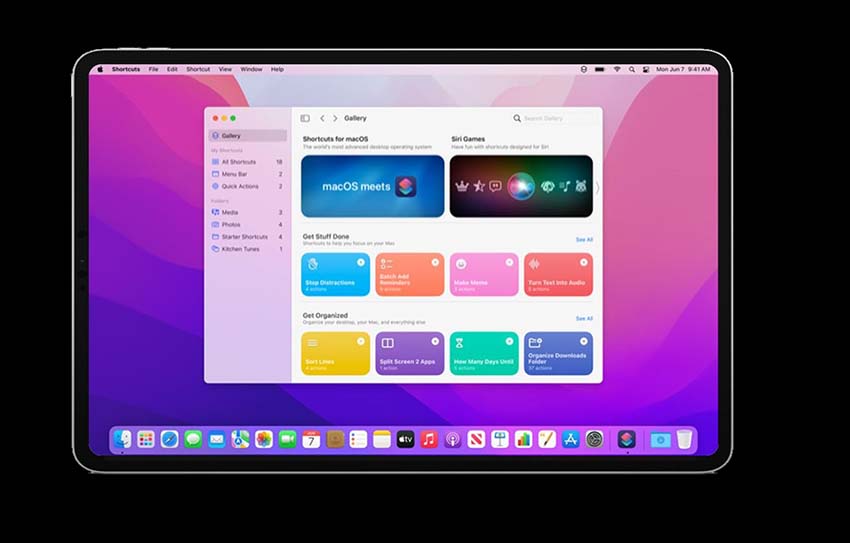Open the Shortcuts app menu

click(126, 69)
